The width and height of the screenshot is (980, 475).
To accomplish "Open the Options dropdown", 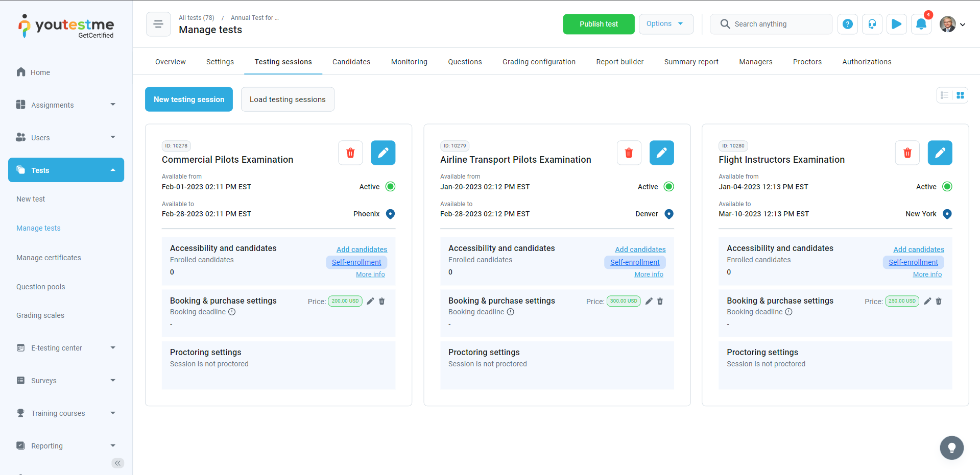I will pyautogui.click(x=665, y=24).
